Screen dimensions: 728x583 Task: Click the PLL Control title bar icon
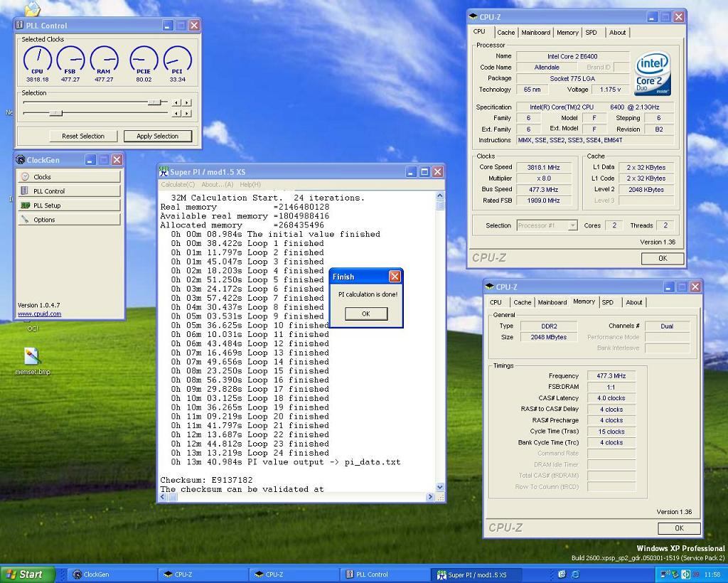19,25
